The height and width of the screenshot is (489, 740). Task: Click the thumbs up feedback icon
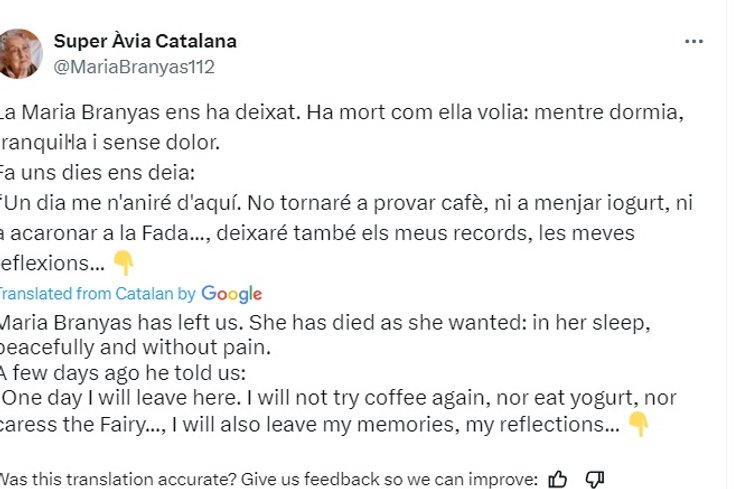coord(559,478)
